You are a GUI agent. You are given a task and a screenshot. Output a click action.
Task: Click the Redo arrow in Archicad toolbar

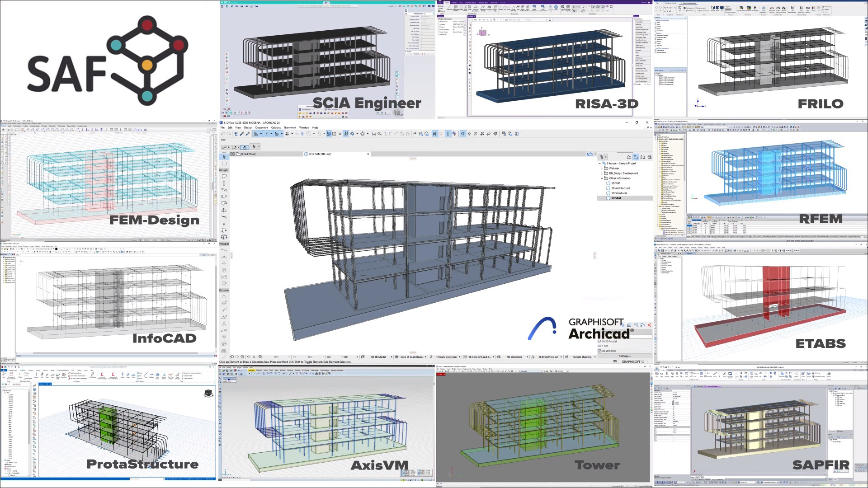[x=229, y=134]
